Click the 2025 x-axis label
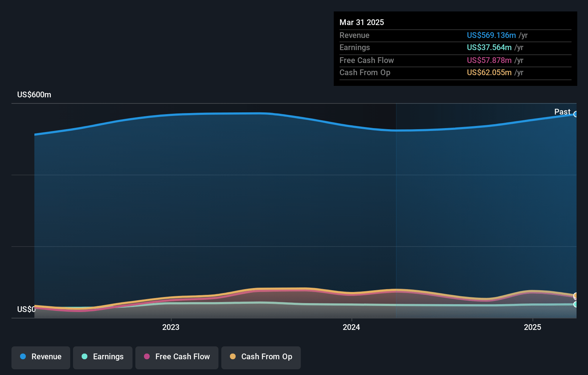 pyautogui.click(x=532, y=327)
